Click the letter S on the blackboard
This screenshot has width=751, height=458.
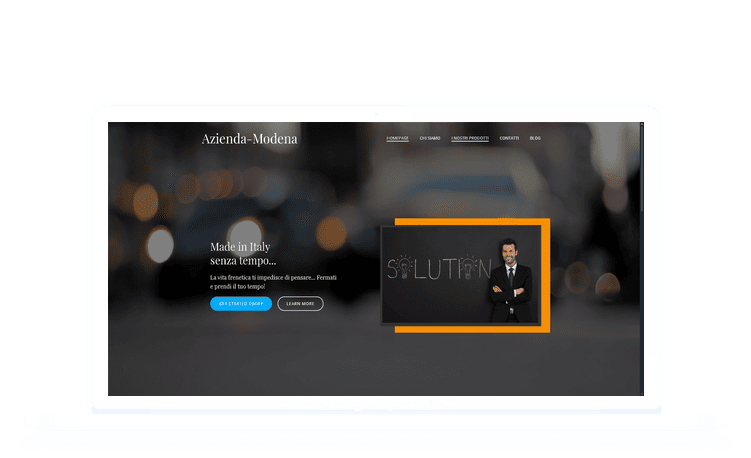(x=393, y=268)
